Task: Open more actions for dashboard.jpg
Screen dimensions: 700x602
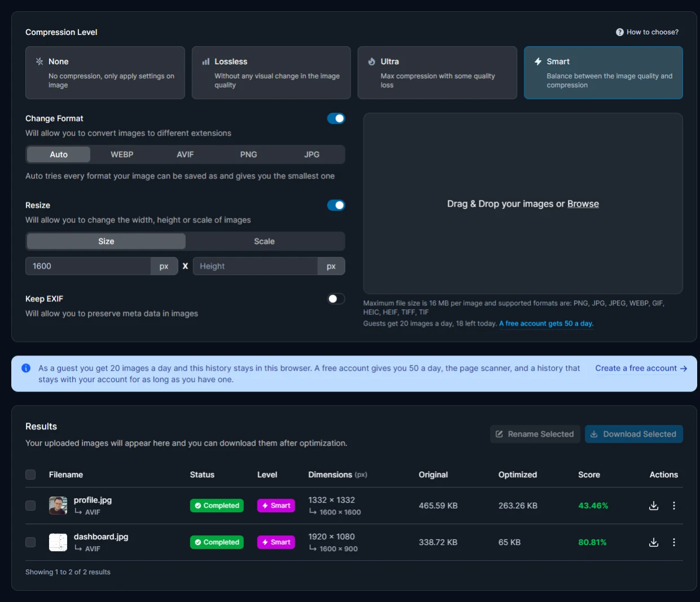Action: [x=674, y=542]
